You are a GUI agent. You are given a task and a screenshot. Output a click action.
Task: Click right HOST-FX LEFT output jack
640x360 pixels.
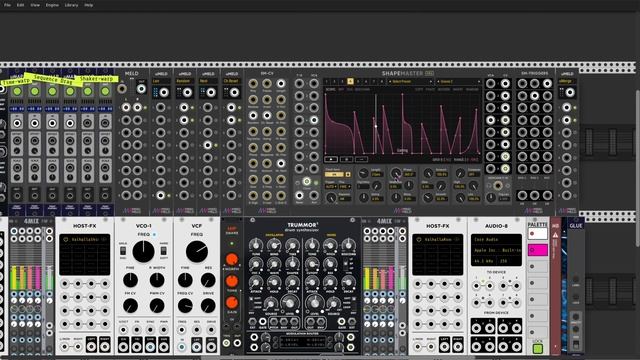click(444, 347)
